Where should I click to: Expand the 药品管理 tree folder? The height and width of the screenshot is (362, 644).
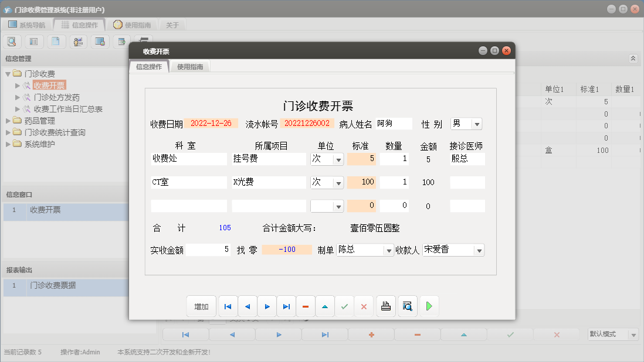tap(8, 121)
